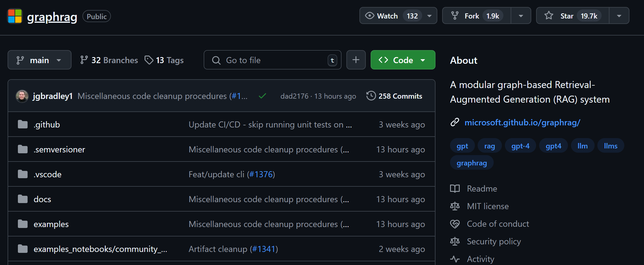Open the Artifact cleanup commit message

point(218,249)
